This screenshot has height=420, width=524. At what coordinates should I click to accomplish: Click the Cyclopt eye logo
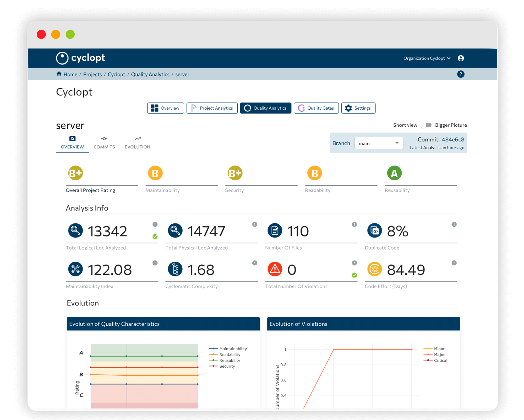point(62,58)
